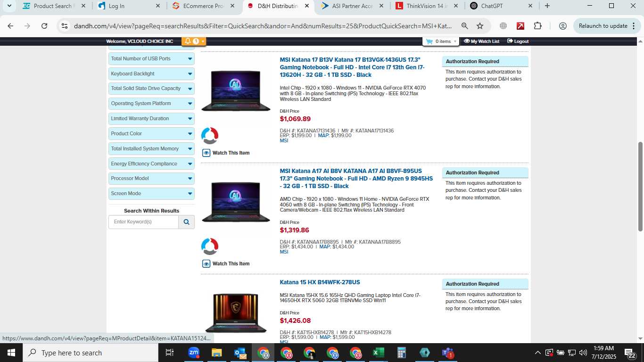The width and height of the screenshot is (644, 362).
Task: Open File Explorer from the taskbar
Action: pyautogui.click(x=216, y=353)
